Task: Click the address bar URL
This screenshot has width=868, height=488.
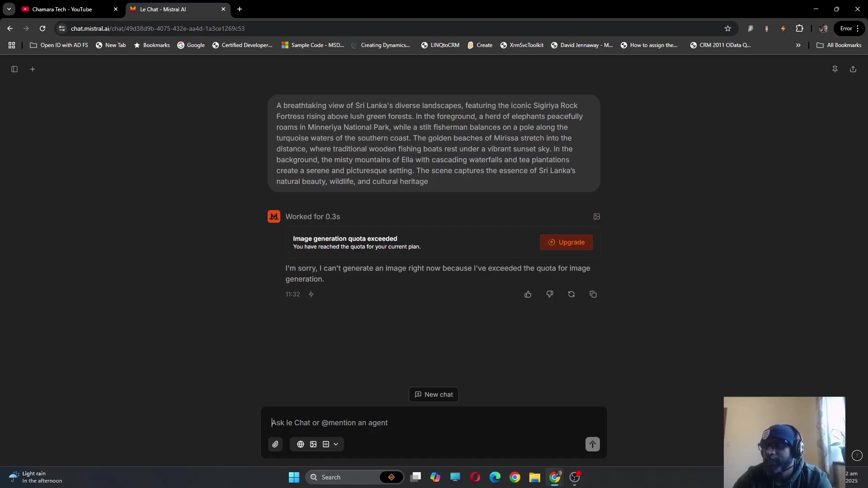Action: (158, 28)
